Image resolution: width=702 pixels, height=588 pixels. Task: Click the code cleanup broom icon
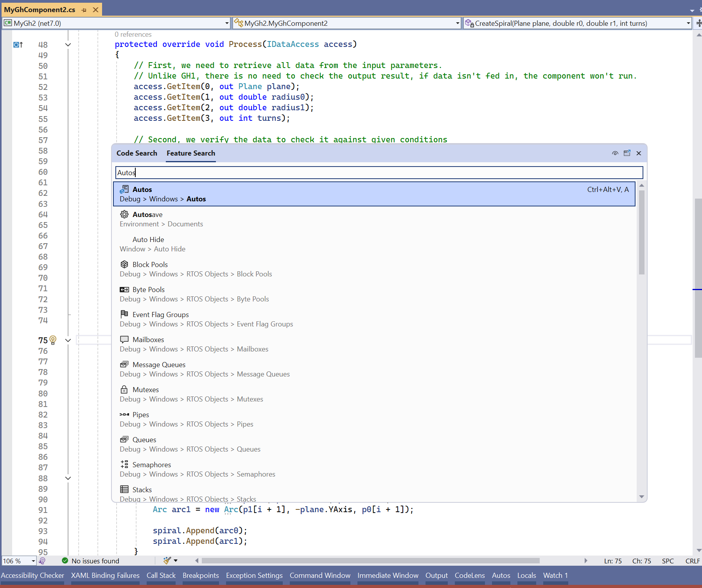(x=167, y=561)
